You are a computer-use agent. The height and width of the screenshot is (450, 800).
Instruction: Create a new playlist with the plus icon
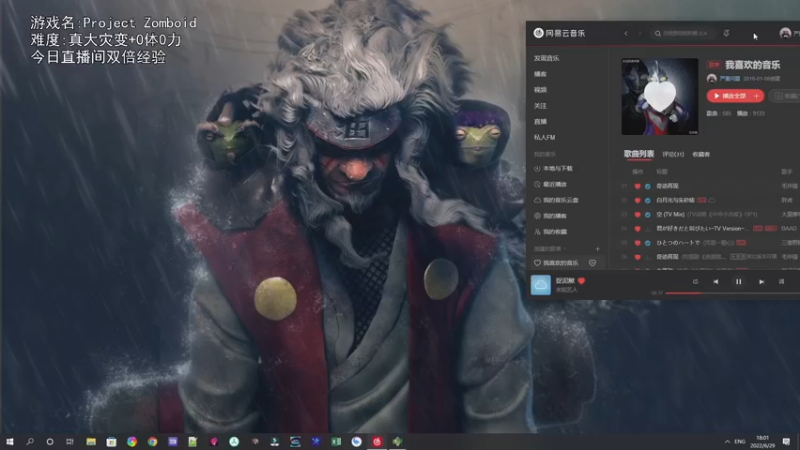click(597, 249)
